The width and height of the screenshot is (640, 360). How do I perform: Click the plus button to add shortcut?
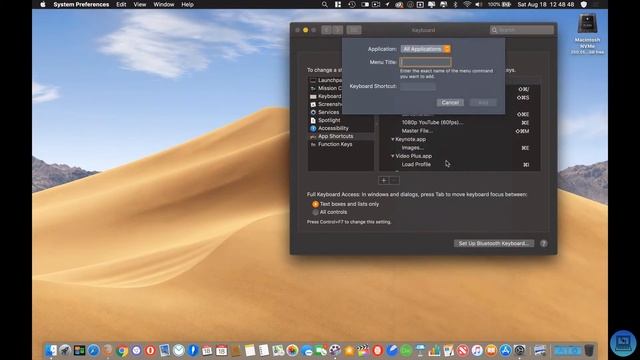coord(383,180)
